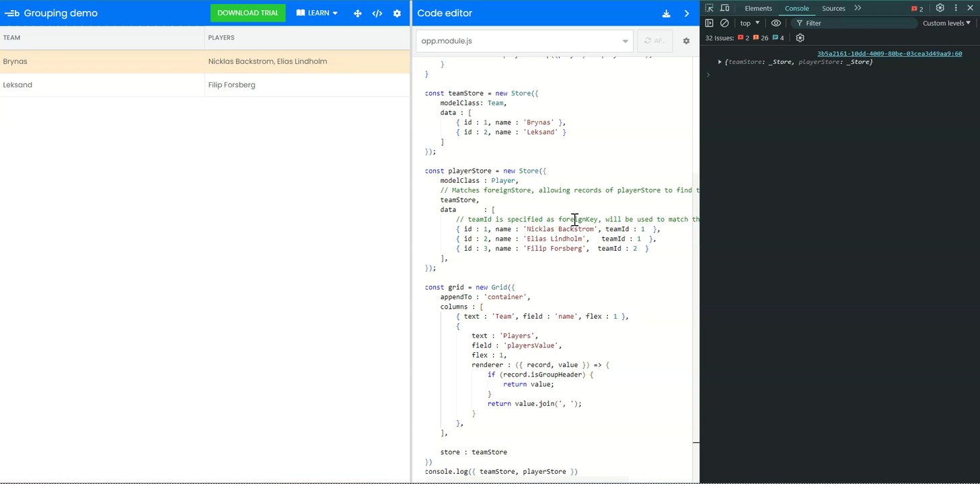Click the red error count badge in DevTools tab bar
Viewport: 980px width, 484px height.
click(917, 9)
